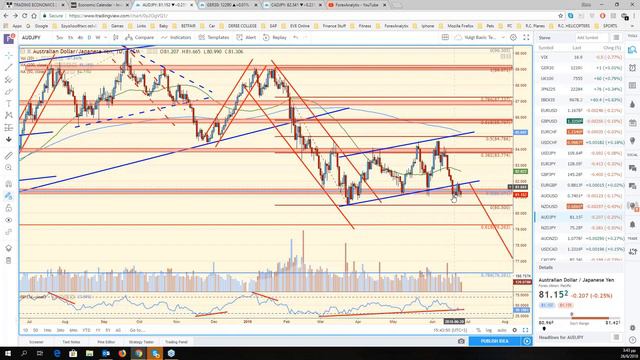
Task: Click the Add Symbol input field
Action: tap(591, 38)
